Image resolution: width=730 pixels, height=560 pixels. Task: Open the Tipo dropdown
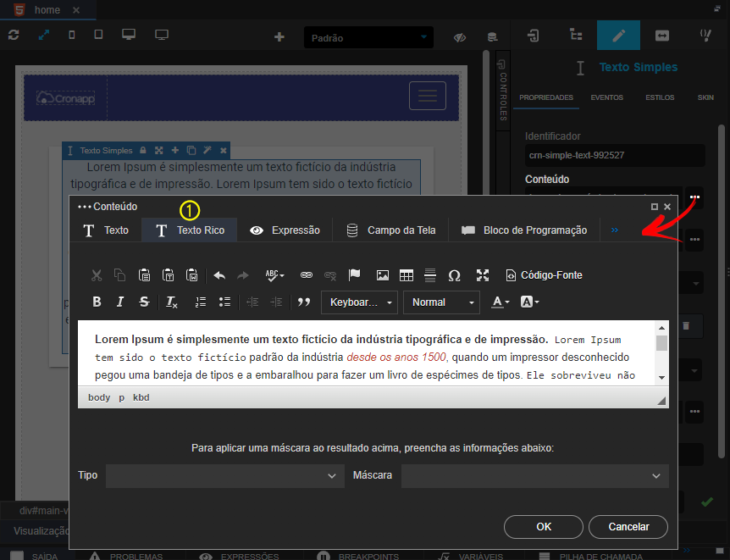point(225,475)
